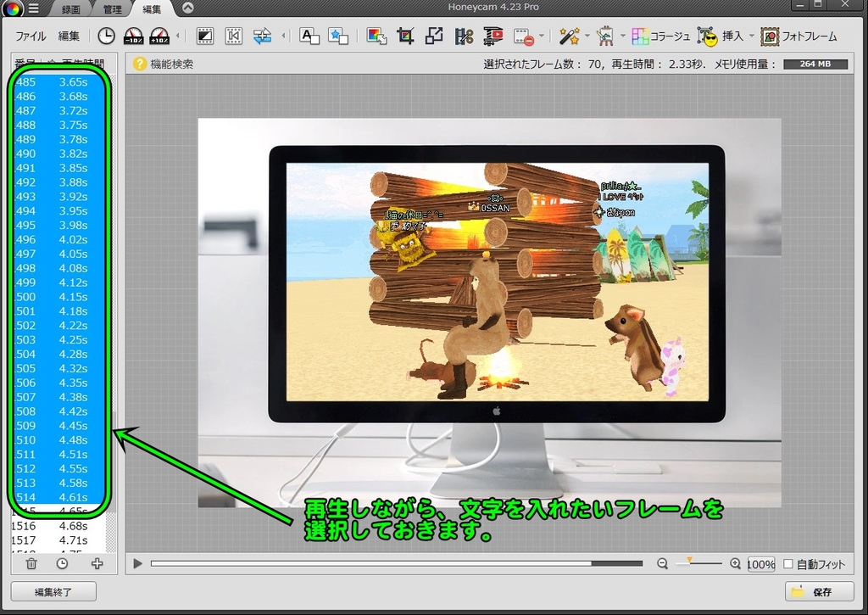868x615 pixels.
Task: Select the insert sticker star tool
Action: click(x=337, y=36)
